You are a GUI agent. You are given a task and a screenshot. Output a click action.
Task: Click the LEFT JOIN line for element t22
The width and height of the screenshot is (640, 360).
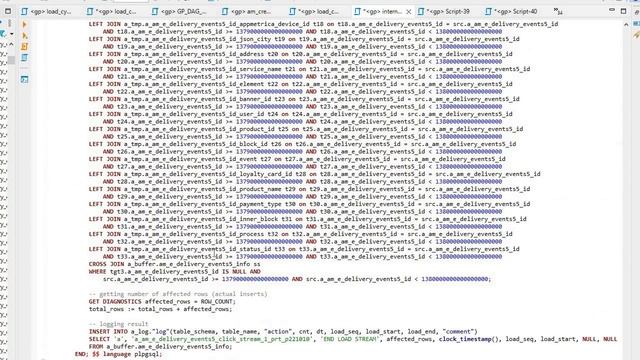(300, 84)
